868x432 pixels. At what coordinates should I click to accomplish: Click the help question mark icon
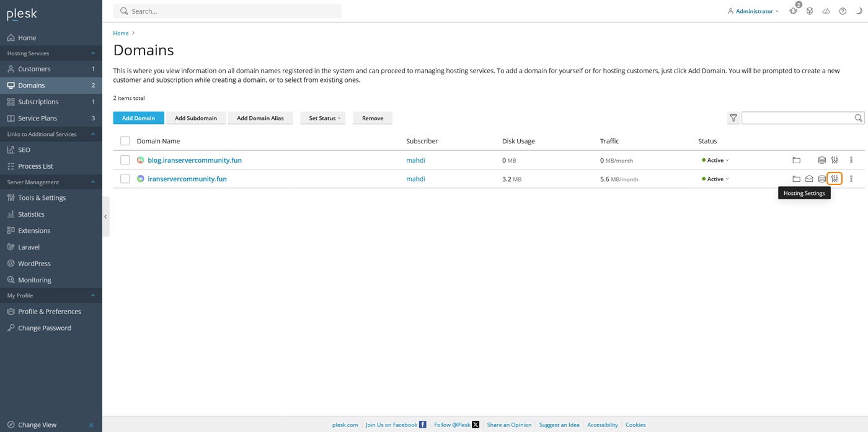click(x=843, y=11)
